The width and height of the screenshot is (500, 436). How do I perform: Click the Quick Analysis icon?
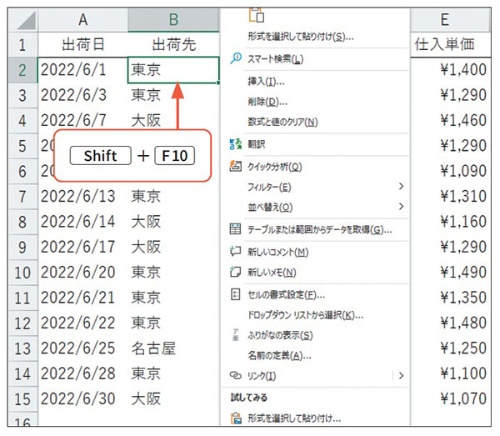pyautogui.click(x=236, y=166)
